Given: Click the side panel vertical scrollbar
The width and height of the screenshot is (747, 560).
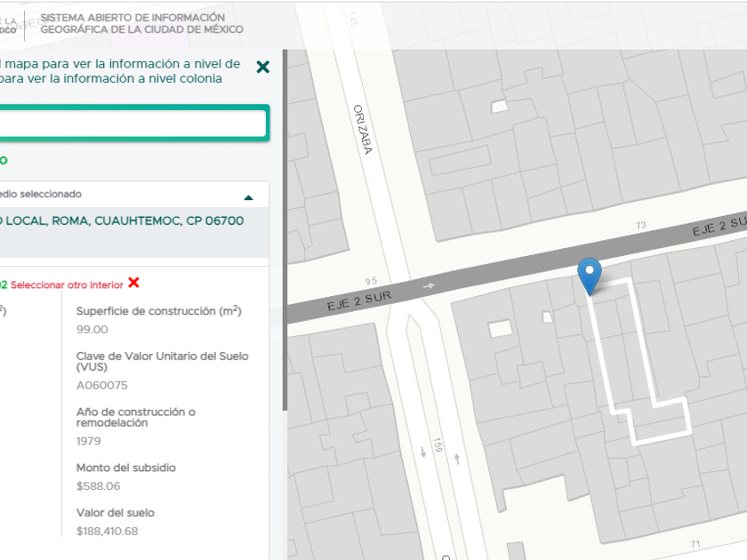Looking at the screenshot, I should click(x=285, y=231).
